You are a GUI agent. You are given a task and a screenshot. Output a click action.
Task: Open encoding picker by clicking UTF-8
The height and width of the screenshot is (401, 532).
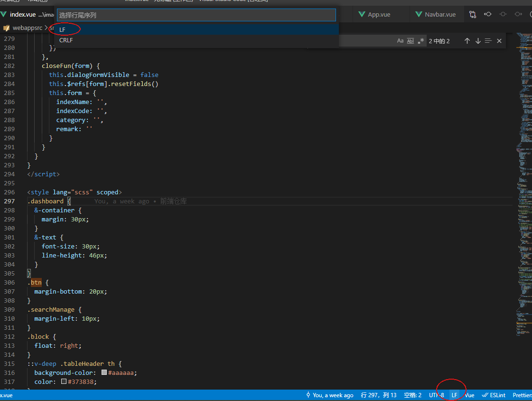pyautogui.click(x=436, y=395)
